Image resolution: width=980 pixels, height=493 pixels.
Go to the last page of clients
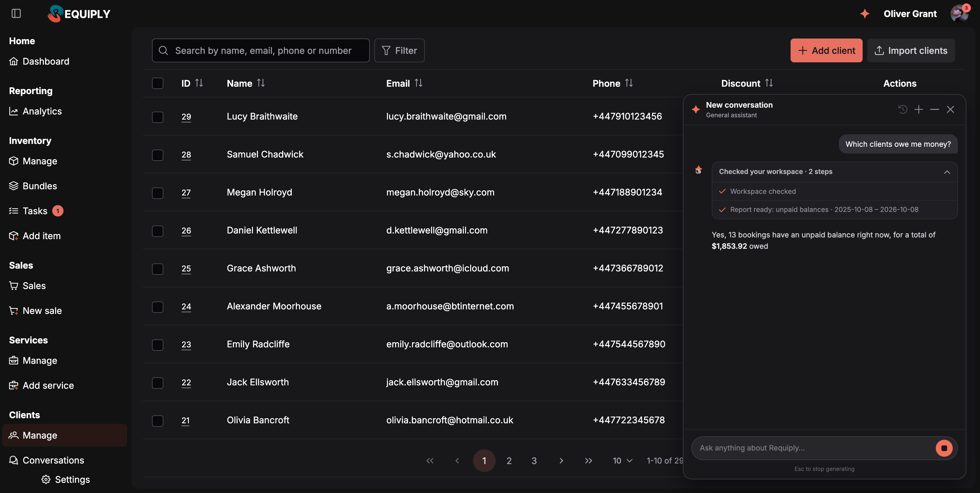(x=588, y=461)
